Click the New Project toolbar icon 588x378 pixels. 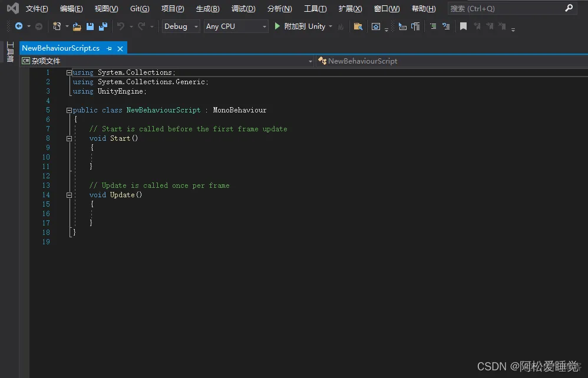click(x=57, y=26)
